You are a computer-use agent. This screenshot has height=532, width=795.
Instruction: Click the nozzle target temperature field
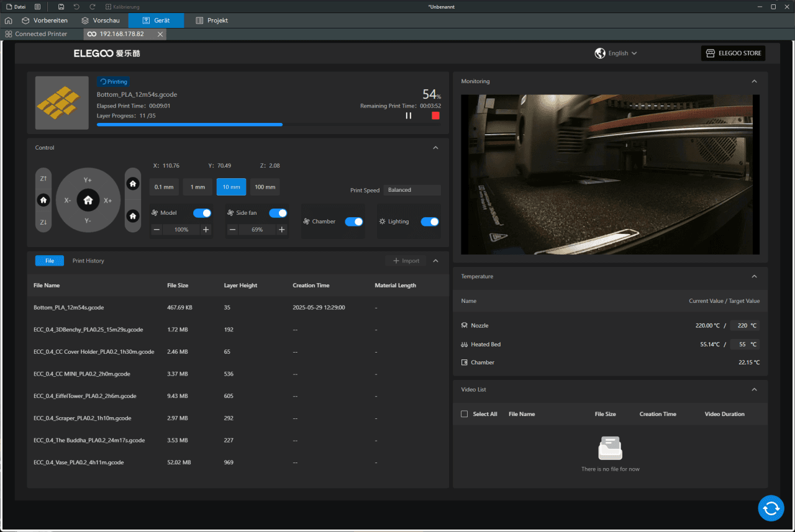[x=744, y=325]
